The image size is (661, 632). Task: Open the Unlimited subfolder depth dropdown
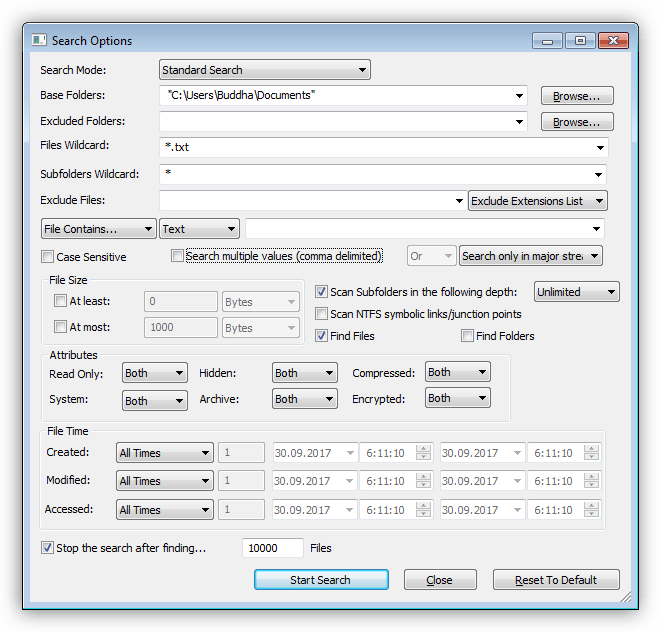(577, 292)
